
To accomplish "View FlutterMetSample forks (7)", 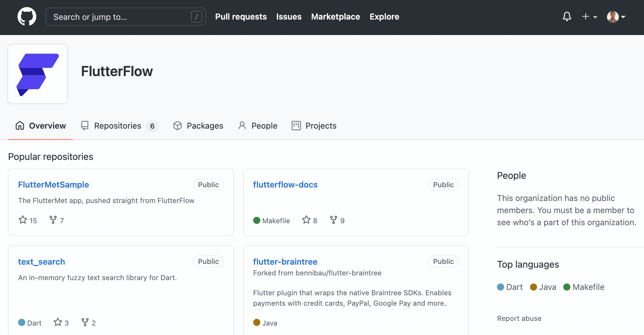I will 56,220.
